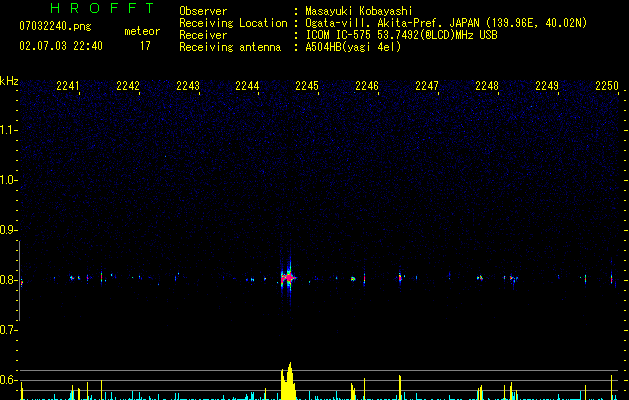
Task: Click the 2246 time marker
Action: tap(367, 86)
